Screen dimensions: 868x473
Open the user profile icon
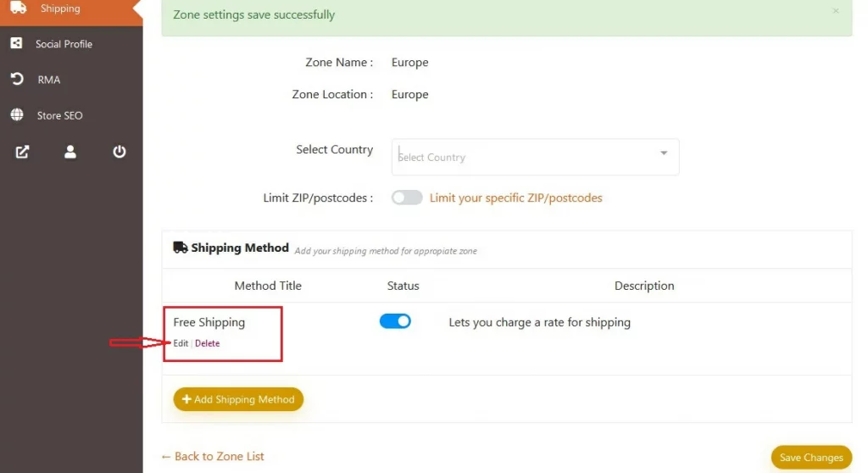[x=70, y=152]
